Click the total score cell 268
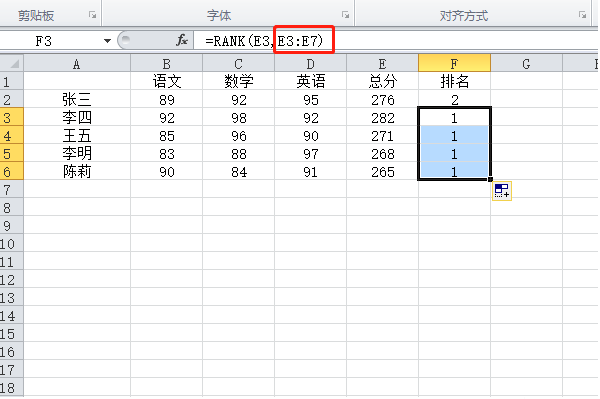This screenshot has height=399, width=600. (x=382, y=153)
